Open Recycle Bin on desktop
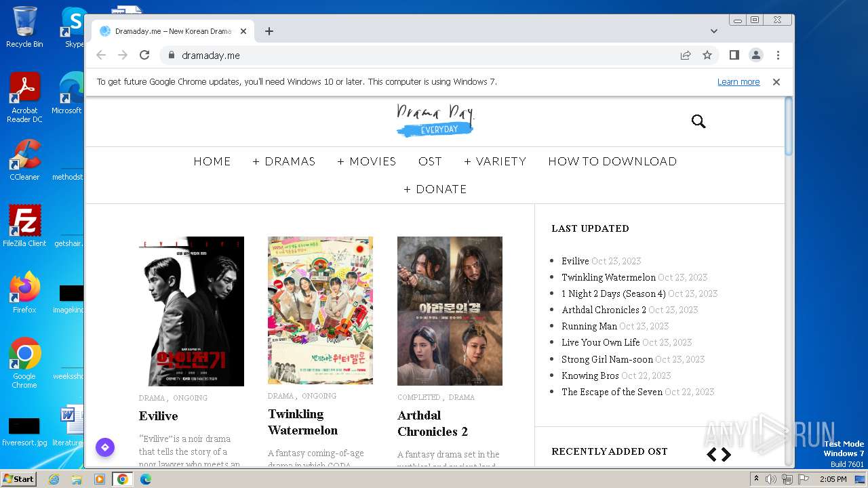Screen dimensions: 868x488 (24, 27)
